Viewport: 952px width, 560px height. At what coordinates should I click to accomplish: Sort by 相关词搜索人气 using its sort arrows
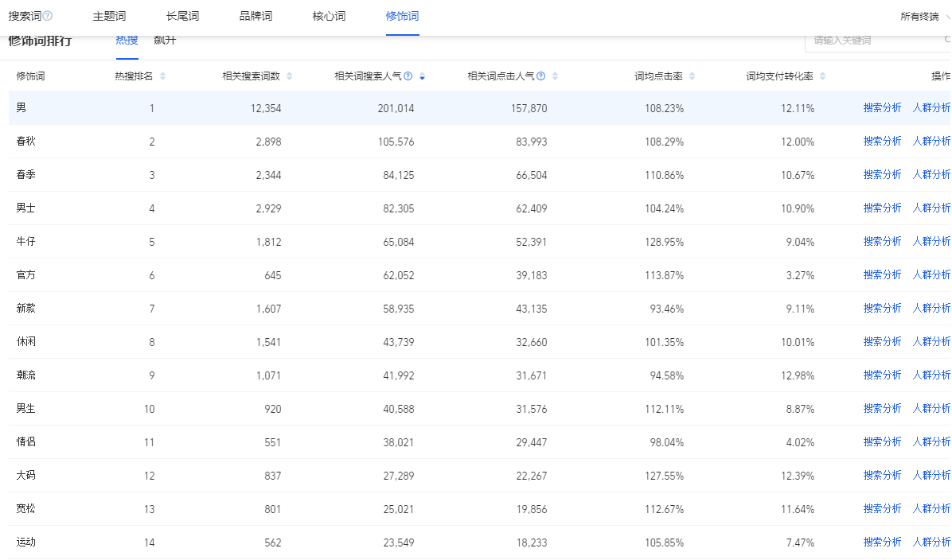coord(422,76)
